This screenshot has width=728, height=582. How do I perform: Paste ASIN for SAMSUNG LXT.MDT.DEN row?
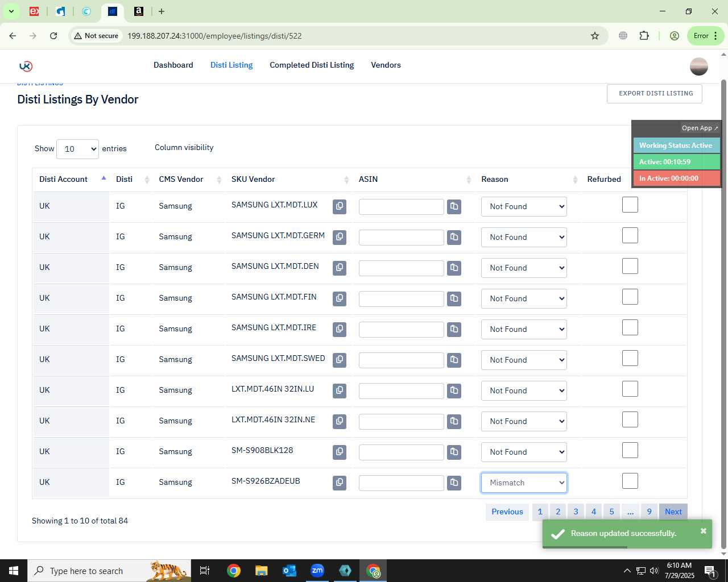[x=454, y=268]
